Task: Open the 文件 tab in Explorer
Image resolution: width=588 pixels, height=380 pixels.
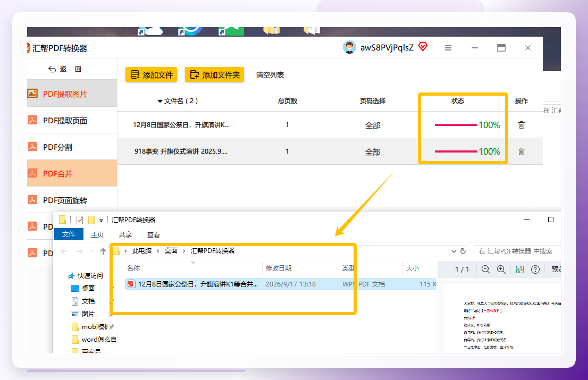Action: [x=69, y=234]
